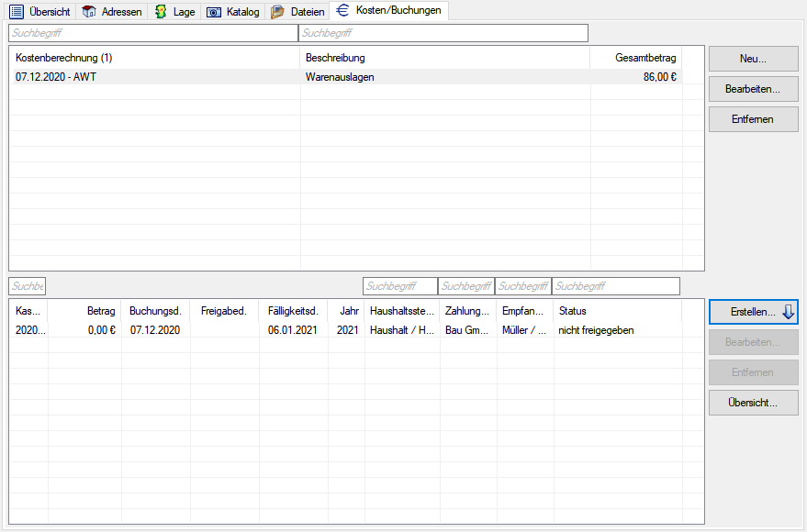Click the Dateien folder icon

[277, 12]
